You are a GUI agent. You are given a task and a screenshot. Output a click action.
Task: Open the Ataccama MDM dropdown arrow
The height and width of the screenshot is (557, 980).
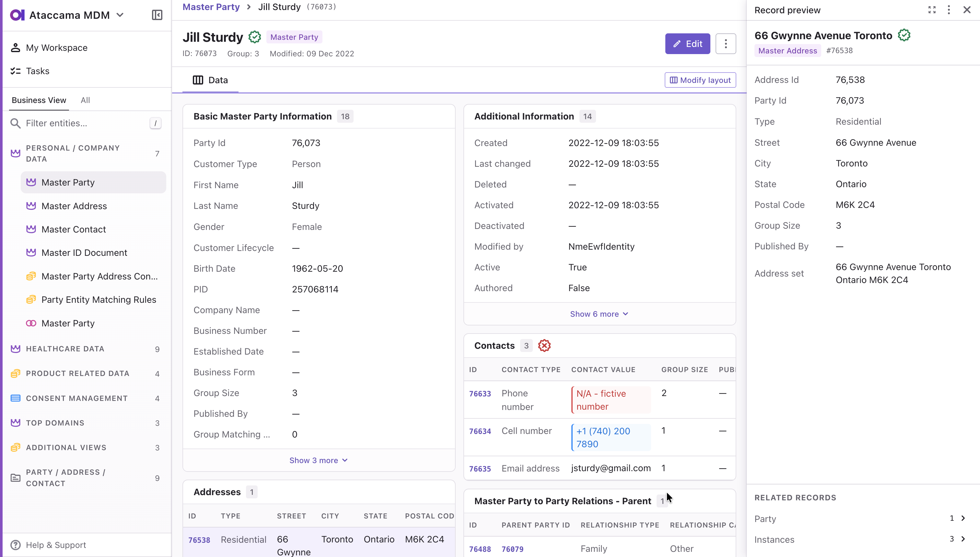(120, 15)
